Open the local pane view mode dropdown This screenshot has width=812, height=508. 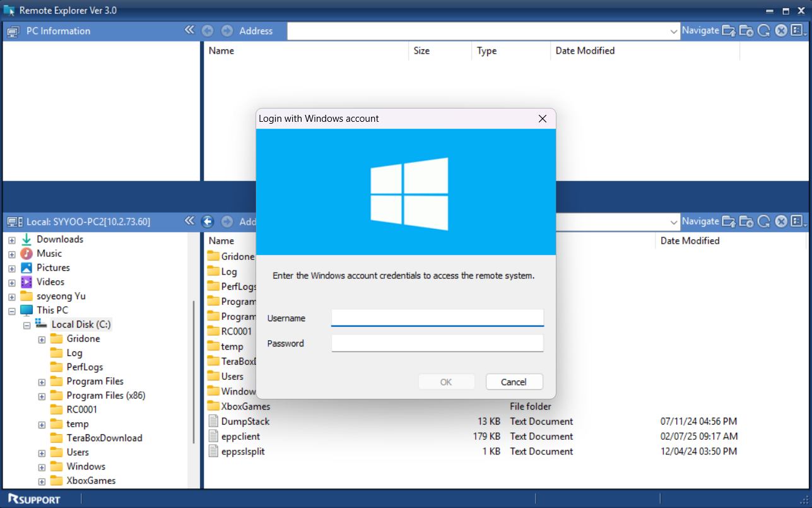click(x=799, y=222)
